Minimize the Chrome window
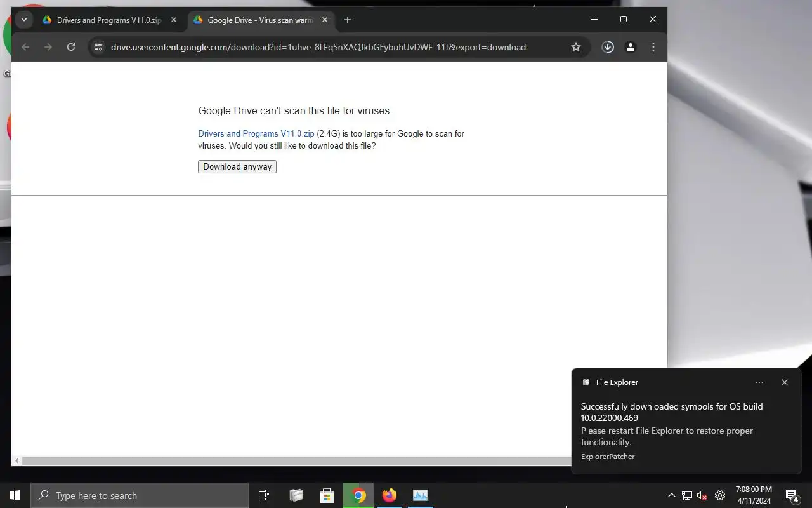812x508 pixels. click(594, 20)
